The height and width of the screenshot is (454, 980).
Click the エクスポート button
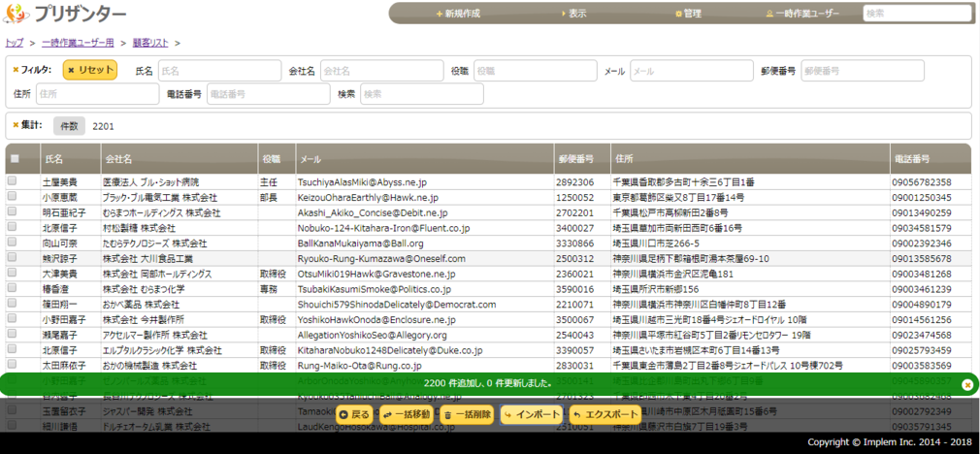tap(605, 414)
